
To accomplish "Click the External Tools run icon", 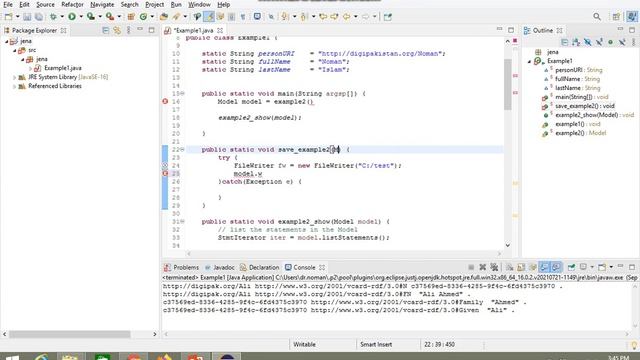I will tap(109, 17).
